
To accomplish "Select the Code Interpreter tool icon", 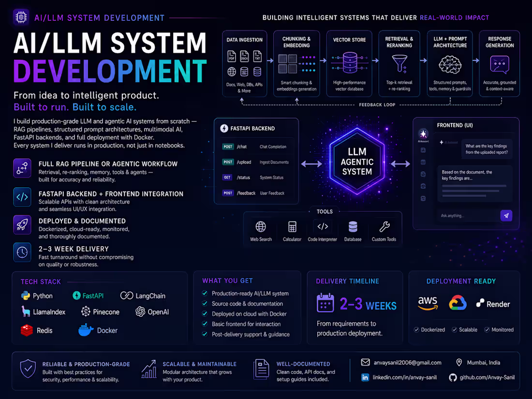I will 322,226.
